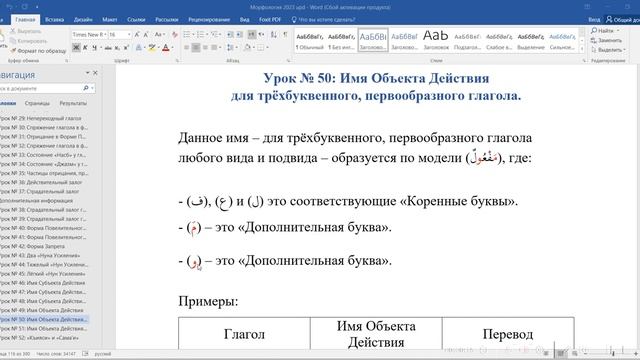Image resolution: width=640 pixels, height=360 pixels.
Task: Close the navigation pane
Action: pos(96,73)
